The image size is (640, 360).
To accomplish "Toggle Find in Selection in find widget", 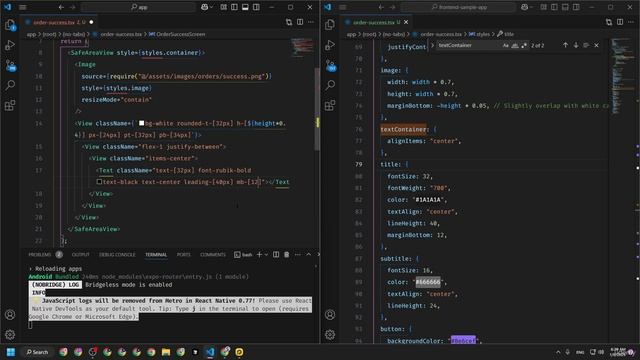I will (x=586, y=45).
